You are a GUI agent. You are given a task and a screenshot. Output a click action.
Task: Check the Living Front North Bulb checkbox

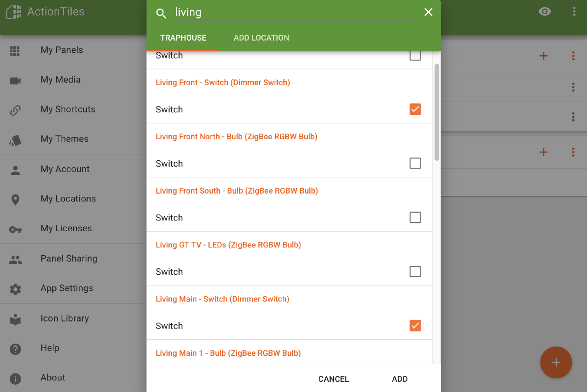(415, 163)
